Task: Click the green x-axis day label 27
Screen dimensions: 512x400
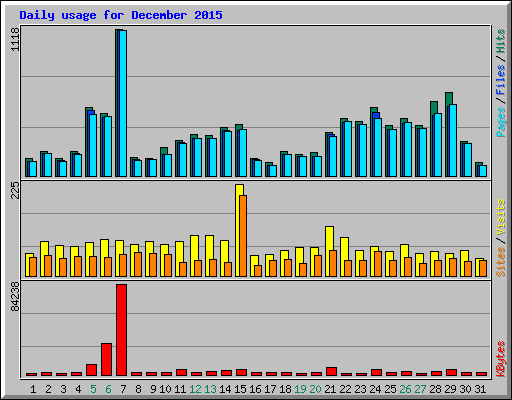Action: 420,389
